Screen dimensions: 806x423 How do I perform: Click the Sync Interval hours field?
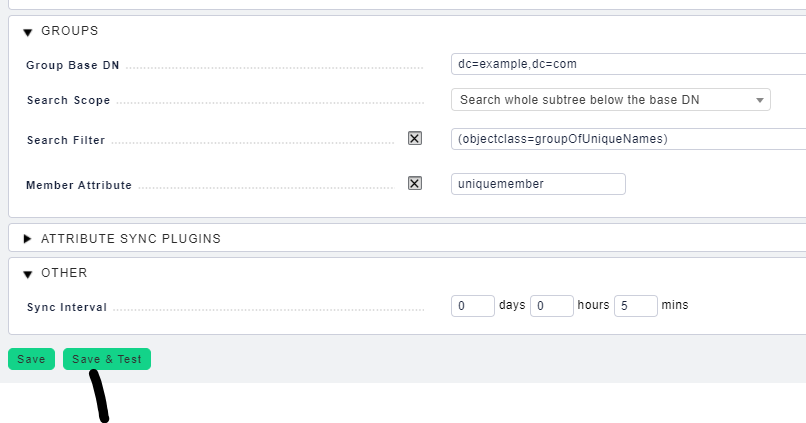coord(552,306)
